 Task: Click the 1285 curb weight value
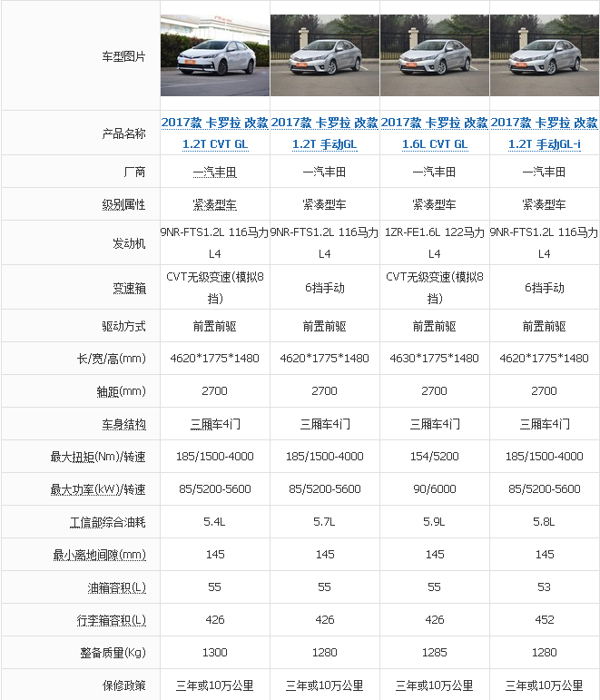pos(435,652)
